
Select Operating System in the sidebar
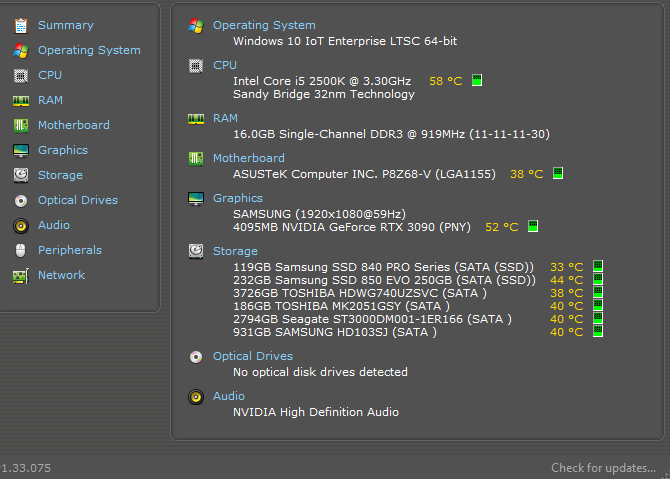pos(89,50)
